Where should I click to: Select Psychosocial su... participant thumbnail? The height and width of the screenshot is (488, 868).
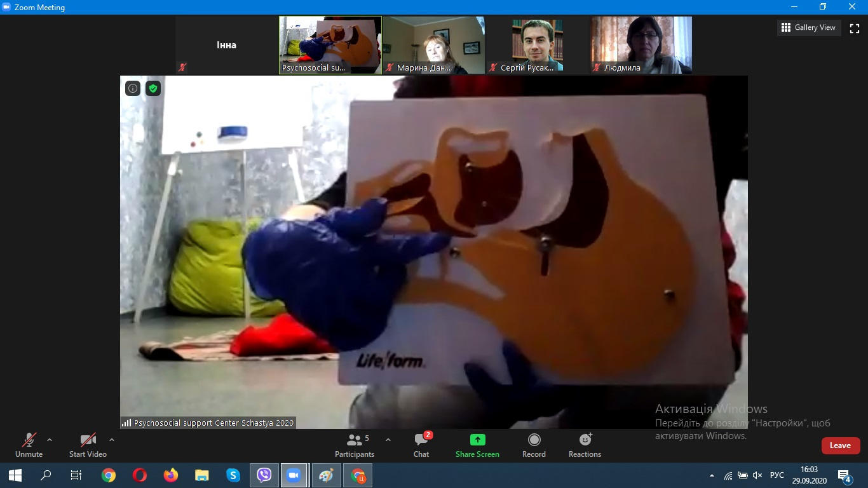click(x=330, y=45)
